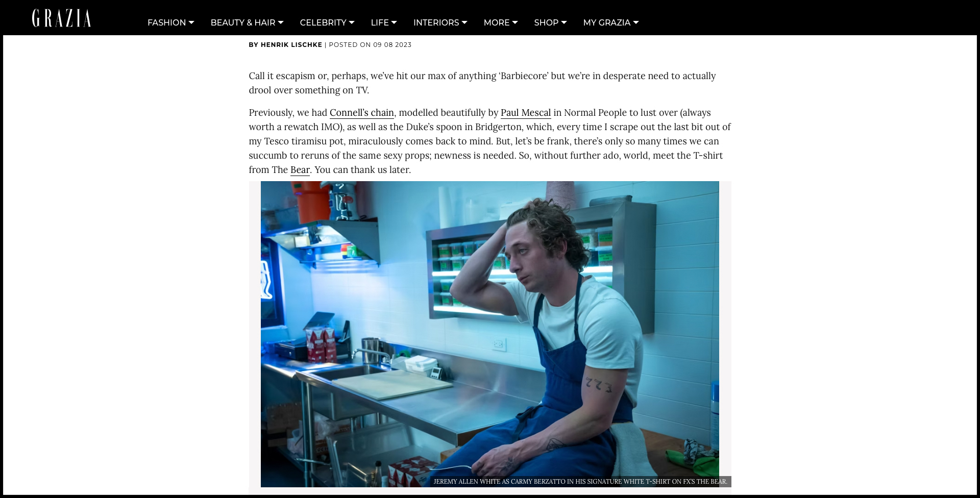The height and width of the screenshot is (498, 980).
Task: Select the Interiors menu label
Action: coord(436,22)
